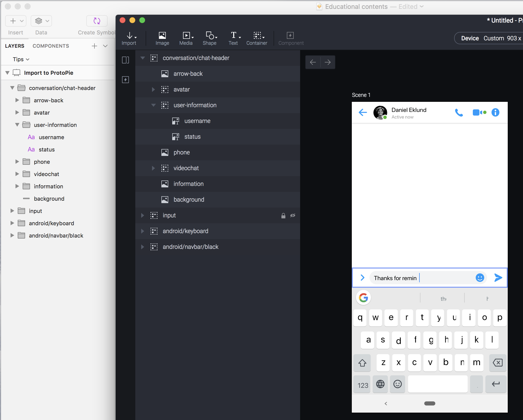Click the Create Symbol icon in Sketch
The width and height of the screenshot is (523, 420).
pos(97,21)
